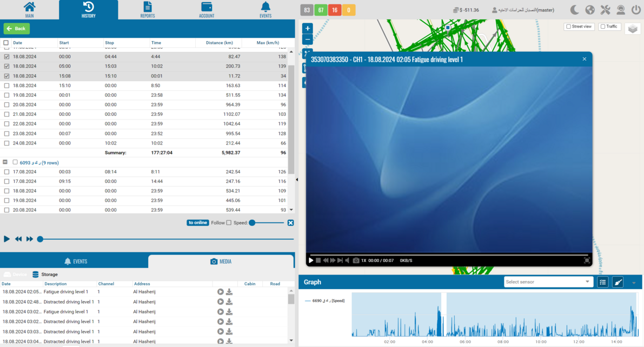Click the playback Speed slider handle
Viewport: 644px width, 347px height.
[252, 223]
